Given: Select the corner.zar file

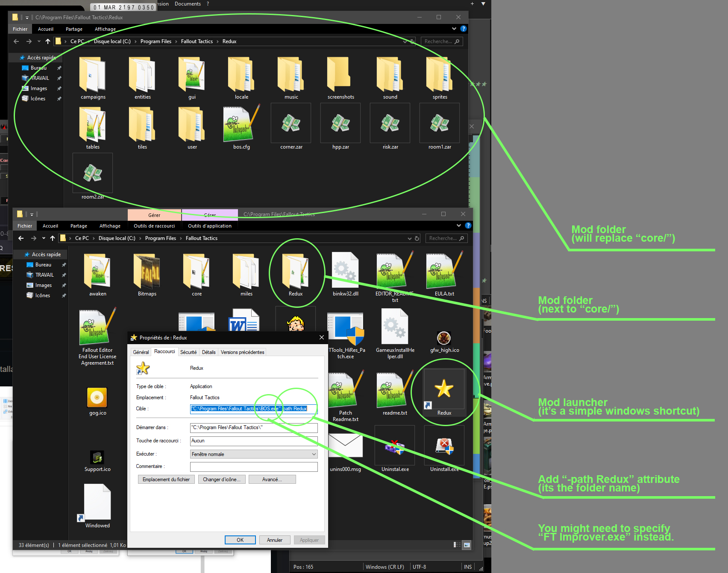Looking at the screenshot, I should pyautogui.click(x=291, y=127).
